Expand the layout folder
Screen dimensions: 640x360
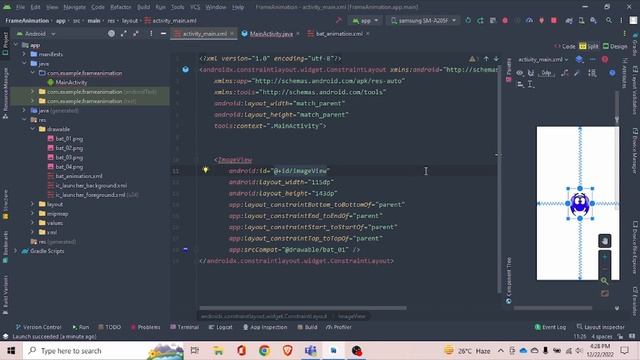[33, 204]
